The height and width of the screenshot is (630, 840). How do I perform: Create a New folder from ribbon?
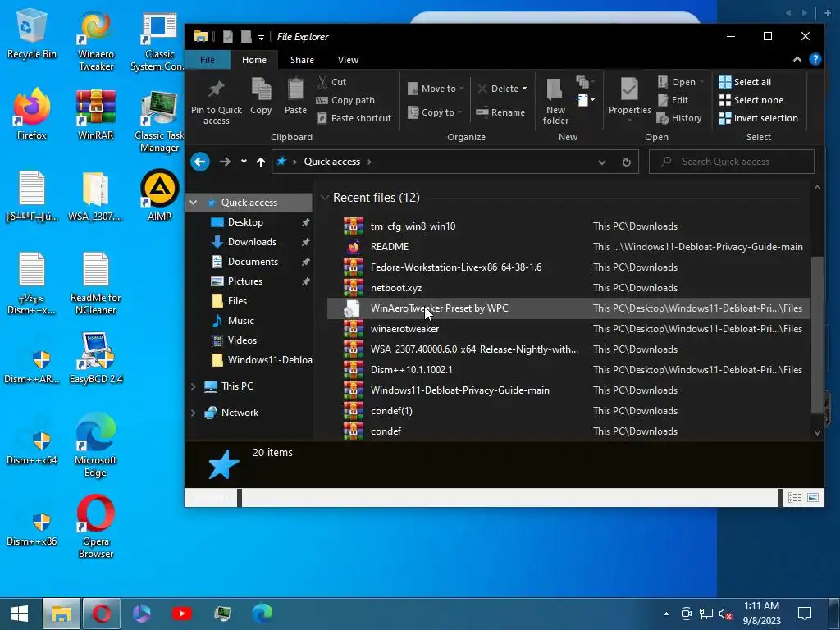click(555, 102)
